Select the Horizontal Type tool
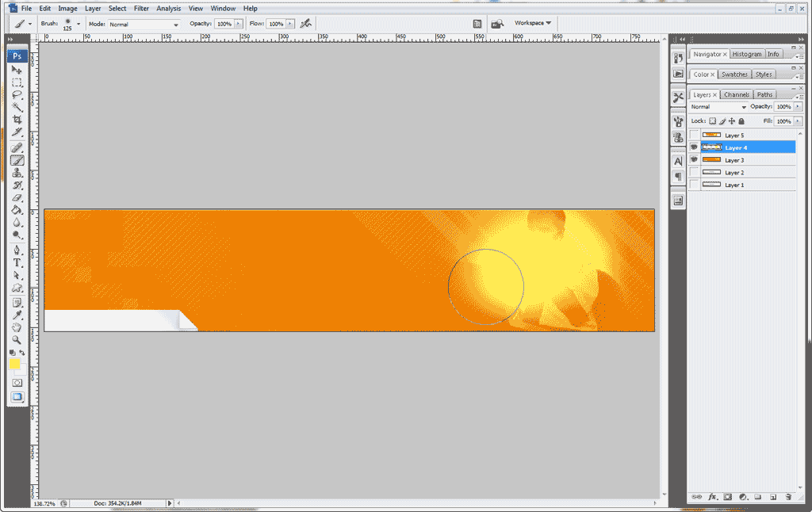The height and width of the screenshot is (512, 812). [17, 262]
